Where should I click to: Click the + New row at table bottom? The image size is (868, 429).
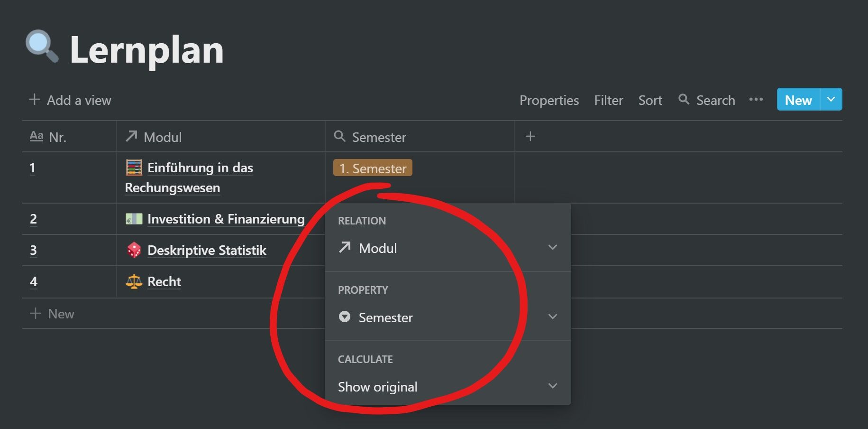[52, 314]
